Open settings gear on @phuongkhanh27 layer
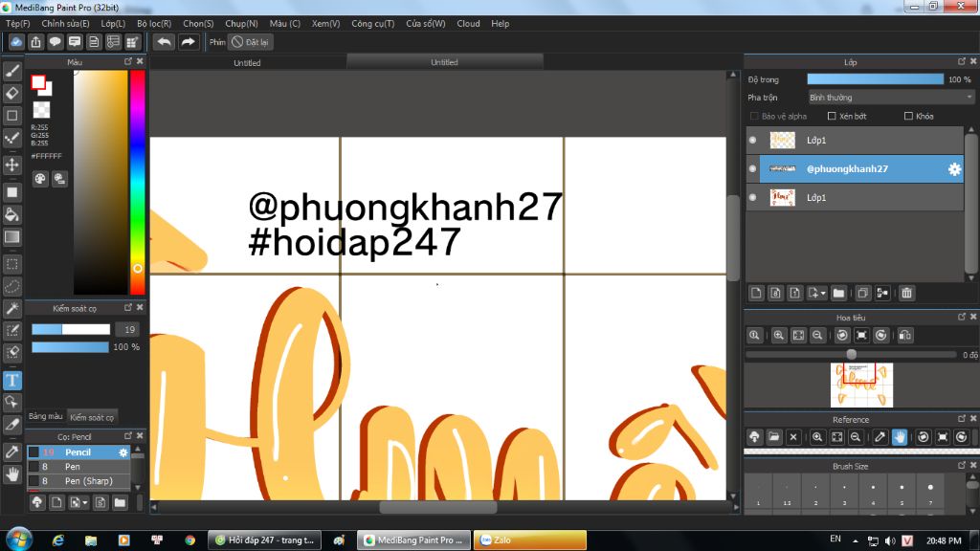This screenshot has height=551, width=980. click(x=954, y=168)
